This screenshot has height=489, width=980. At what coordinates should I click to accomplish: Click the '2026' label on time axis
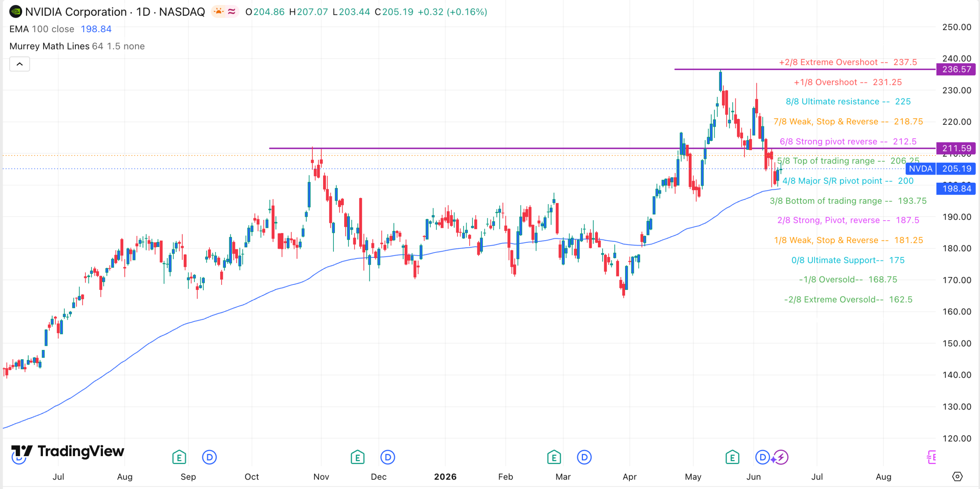coord(445,477)
